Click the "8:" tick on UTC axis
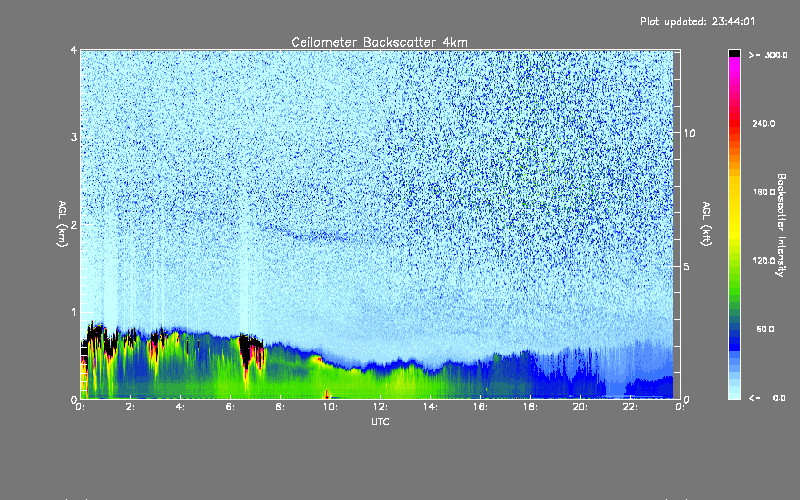This screenshot has height=500, width=800. (280, 407)
